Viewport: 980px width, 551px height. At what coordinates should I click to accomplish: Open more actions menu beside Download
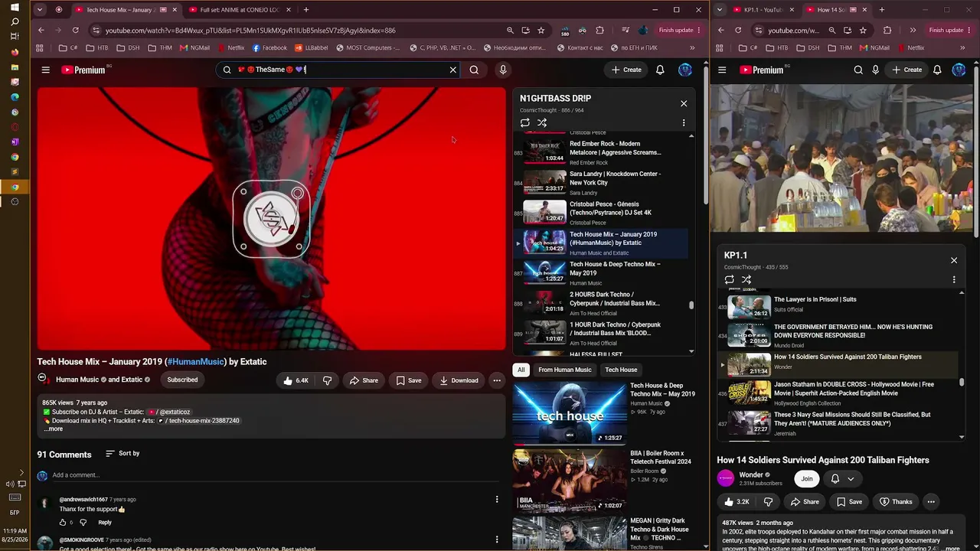pyautogui.click(x=497, y=380)
